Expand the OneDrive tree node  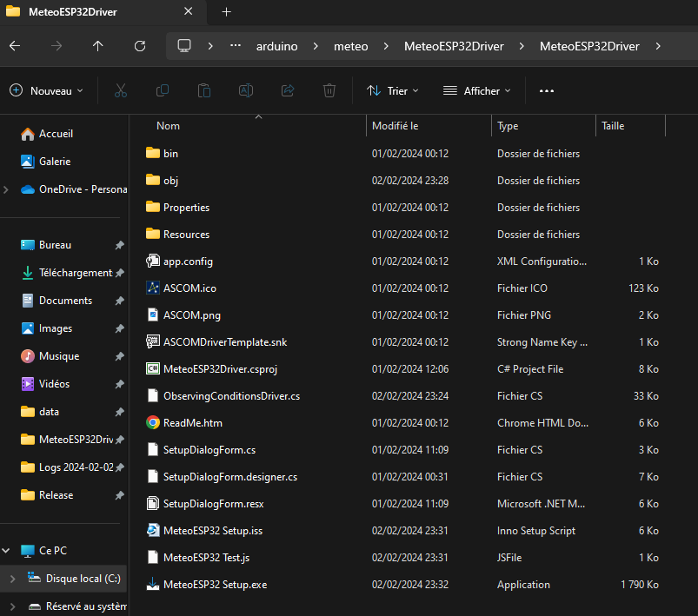click(7, 189)
